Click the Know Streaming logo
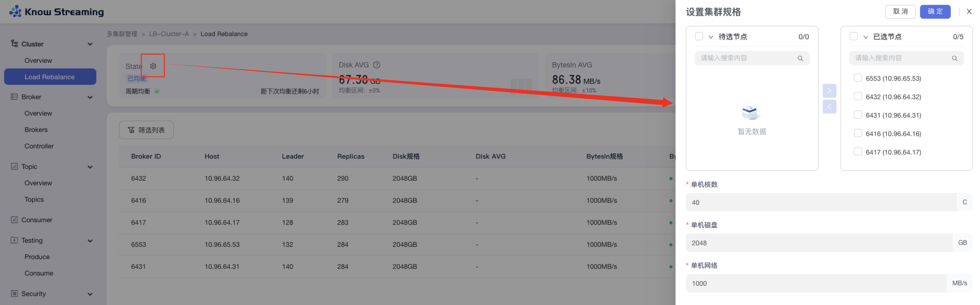 pos(56,12)
